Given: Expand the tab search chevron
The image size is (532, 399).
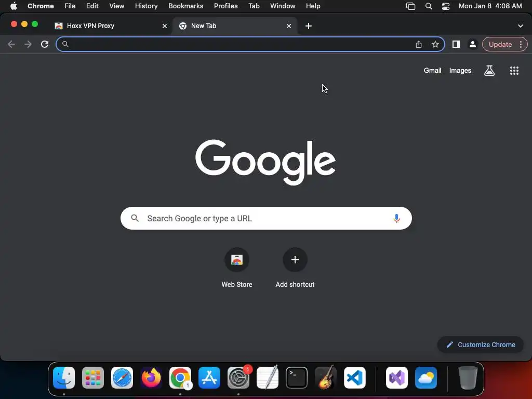Looking at the screenshot, I should 521,26.
